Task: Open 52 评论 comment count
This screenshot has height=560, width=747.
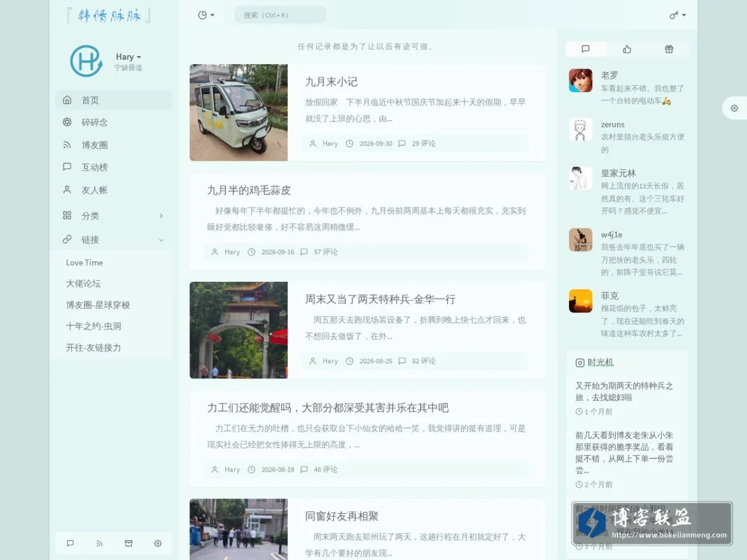Action: (x=423, y=361)
